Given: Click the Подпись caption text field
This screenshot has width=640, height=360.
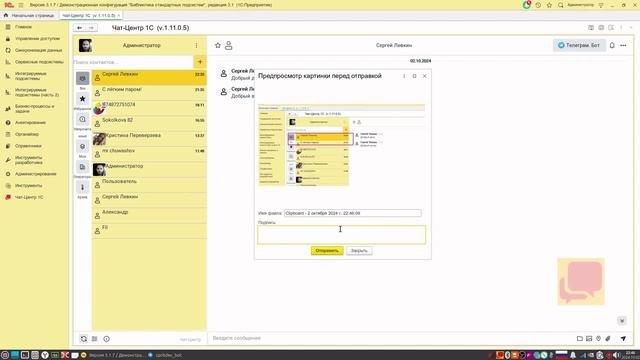Looking at the screenshot, I should pos(341,235).
